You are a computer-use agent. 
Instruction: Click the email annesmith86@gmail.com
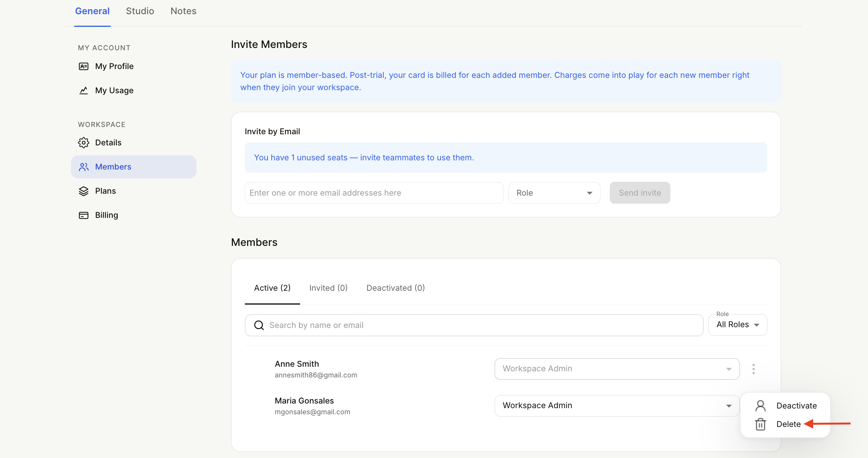point(316,375)
